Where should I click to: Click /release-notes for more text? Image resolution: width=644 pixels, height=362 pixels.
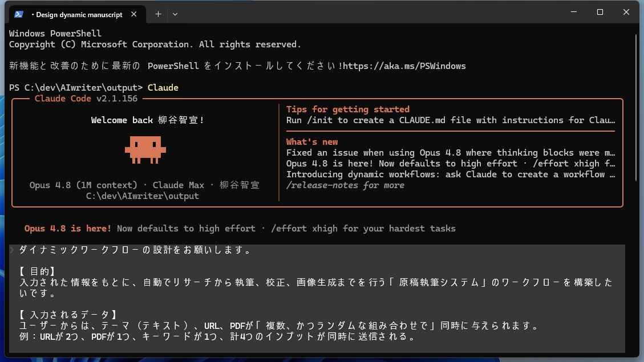(346, 185)
